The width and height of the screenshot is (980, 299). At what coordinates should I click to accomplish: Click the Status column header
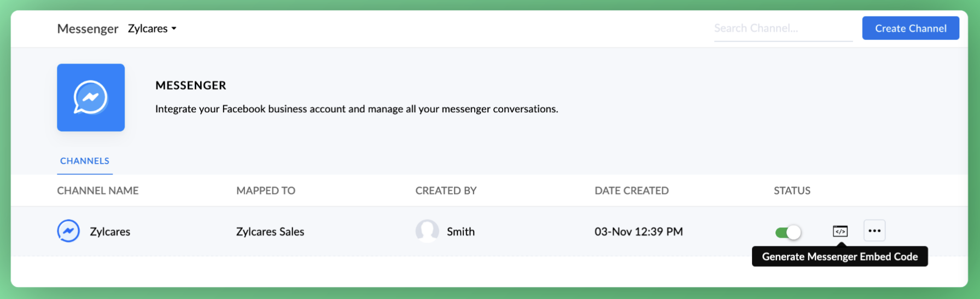[x=792, y=191]
